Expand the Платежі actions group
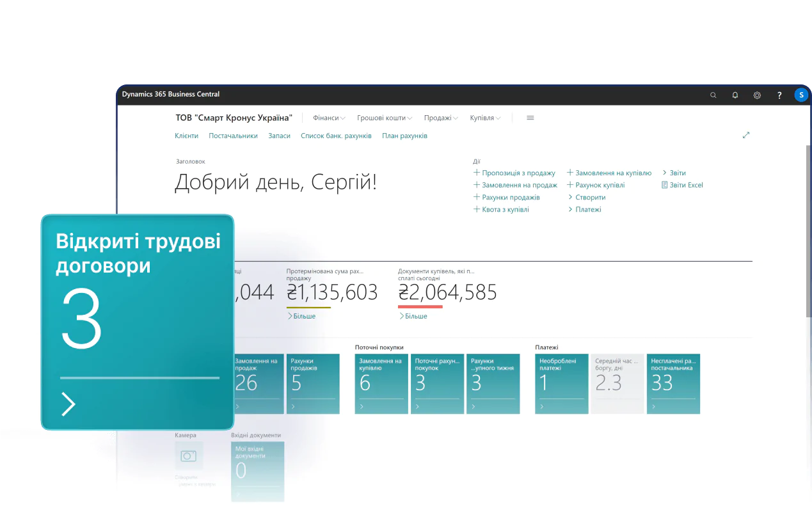 (x=587, y=209)
